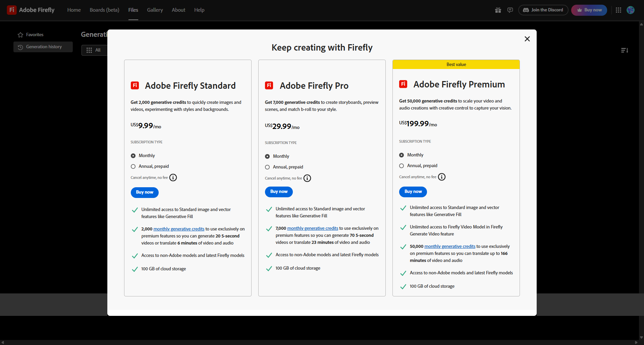Click Buy now for Firefly Premium
This screenshot has width=644, height=345.
(413, 192)
